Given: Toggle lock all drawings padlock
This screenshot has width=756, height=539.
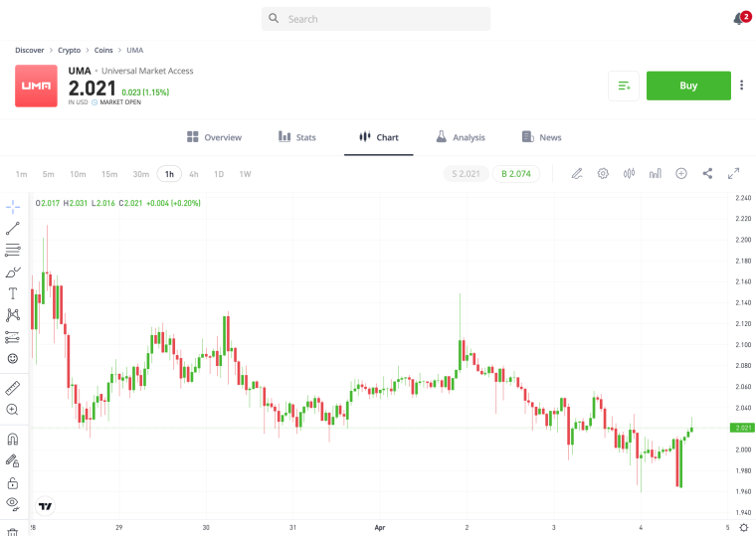Looking at the screenshot, I should click(x=13, y=482).
